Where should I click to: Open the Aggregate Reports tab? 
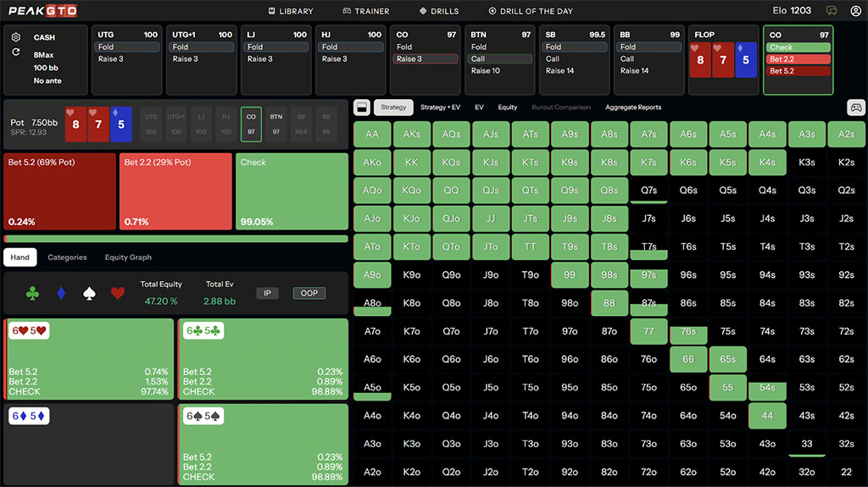[633, 108]
